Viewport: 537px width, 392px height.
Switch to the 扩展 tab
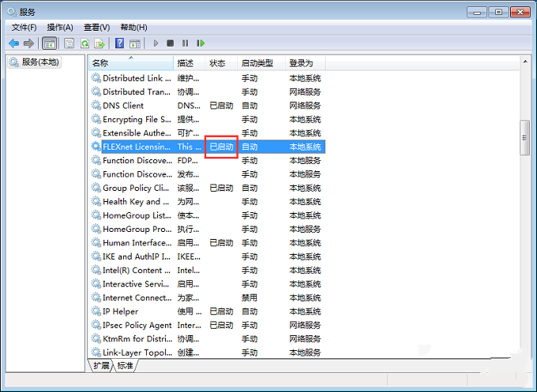click(101, 365)
